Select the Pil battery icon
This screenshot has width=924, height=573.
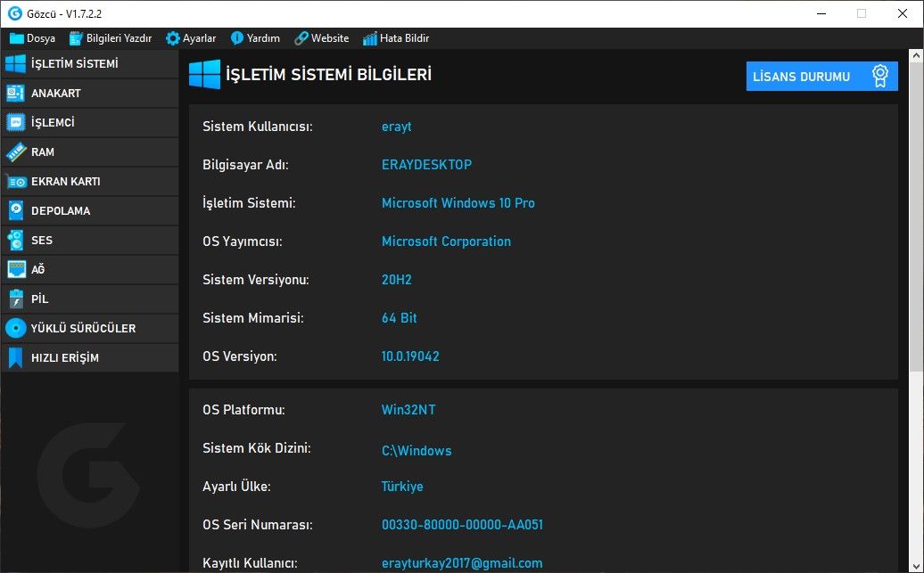pos(16,299)
